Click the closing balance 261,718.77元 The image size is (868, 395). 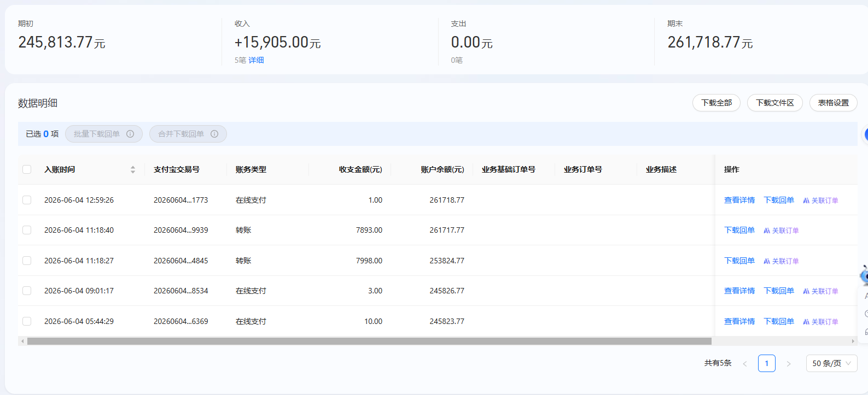[710, 42]
